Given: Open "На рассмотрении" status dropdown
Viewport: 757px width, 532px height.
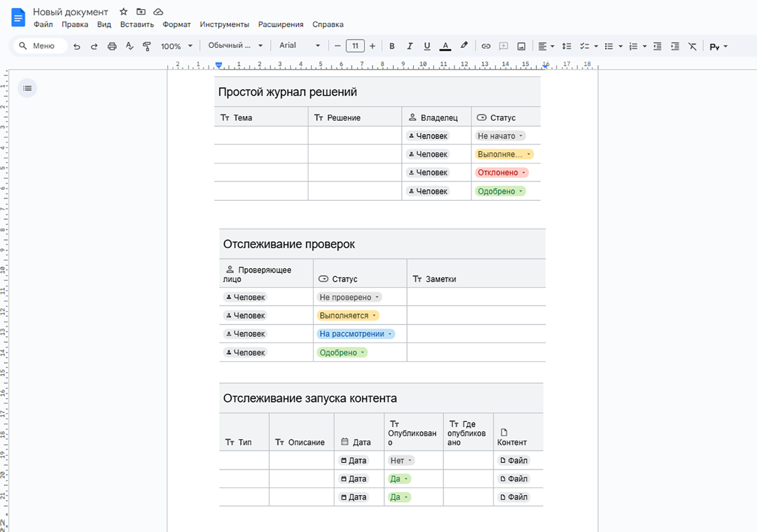Looking at the screenshot, I should click(x=356, y=334).
